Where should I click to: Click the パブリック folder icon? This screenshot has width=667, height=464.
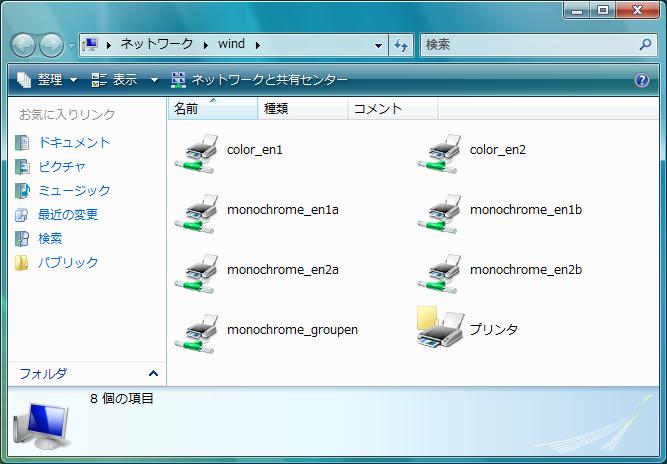click(x=21, y=263)
